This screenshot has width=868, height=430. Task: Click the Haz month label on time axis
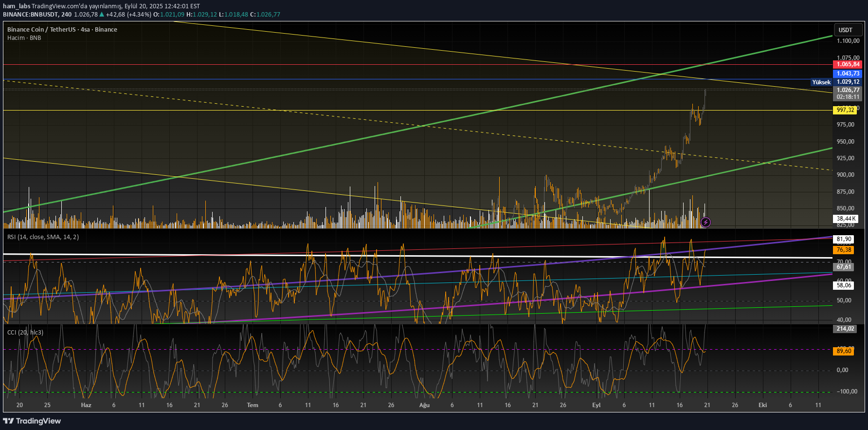pos(86,405)
